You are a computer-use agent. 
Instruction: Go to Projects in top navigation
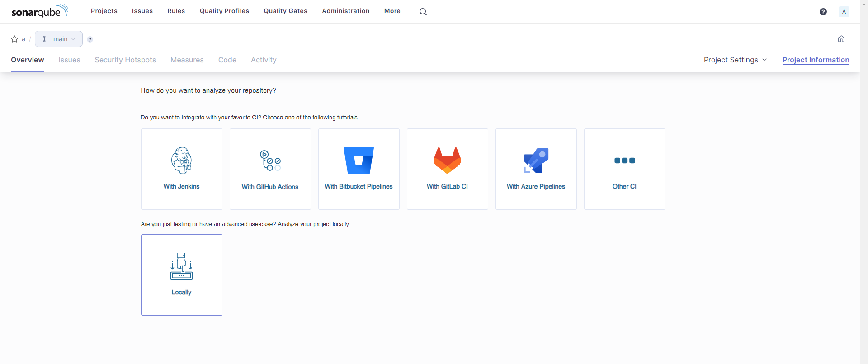click(x=104, y=11)
